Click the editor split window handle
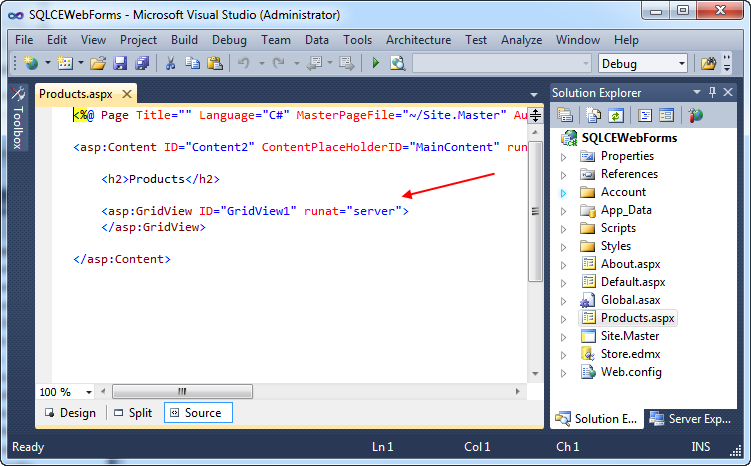The width and height of the screenshot is (751, 466). 535,115
